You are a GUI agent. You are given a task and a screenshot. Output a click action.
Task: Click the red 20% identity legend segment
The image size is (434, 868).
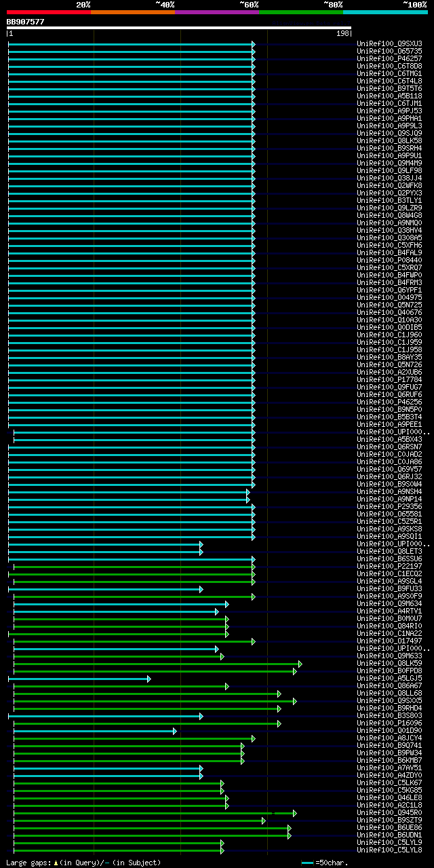(x=49, y=12)
